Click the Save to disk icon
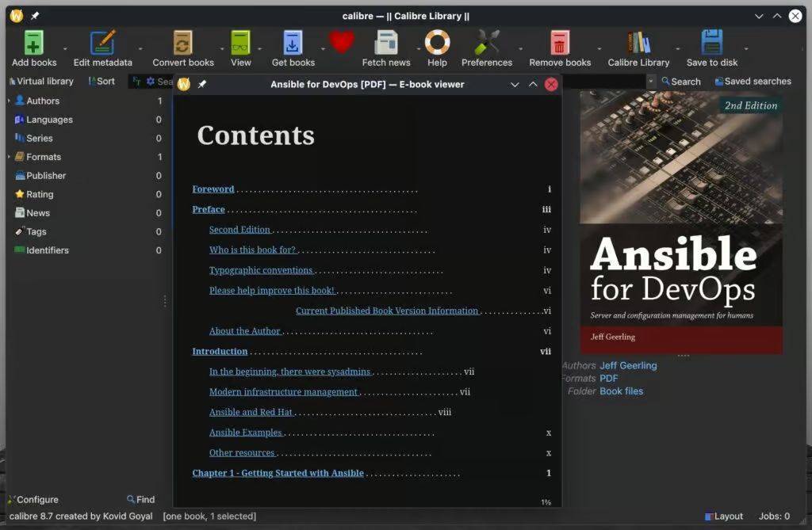 coord(711,43)
